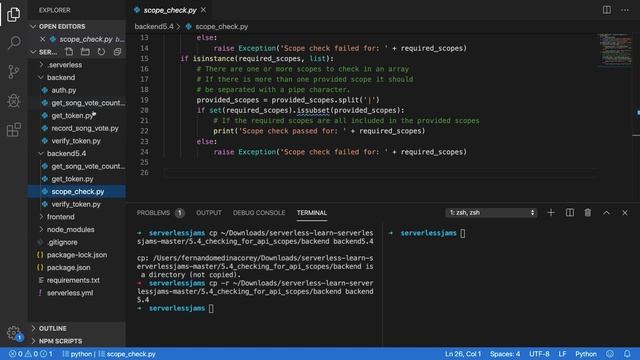Open package-lock.json file
Viewport: 640px width, 360px height.
click(x=77, y=255)
